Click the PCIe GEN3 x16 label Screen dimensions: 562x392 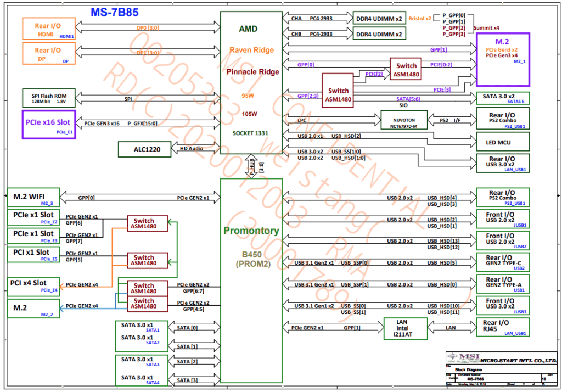pos(102,124)
